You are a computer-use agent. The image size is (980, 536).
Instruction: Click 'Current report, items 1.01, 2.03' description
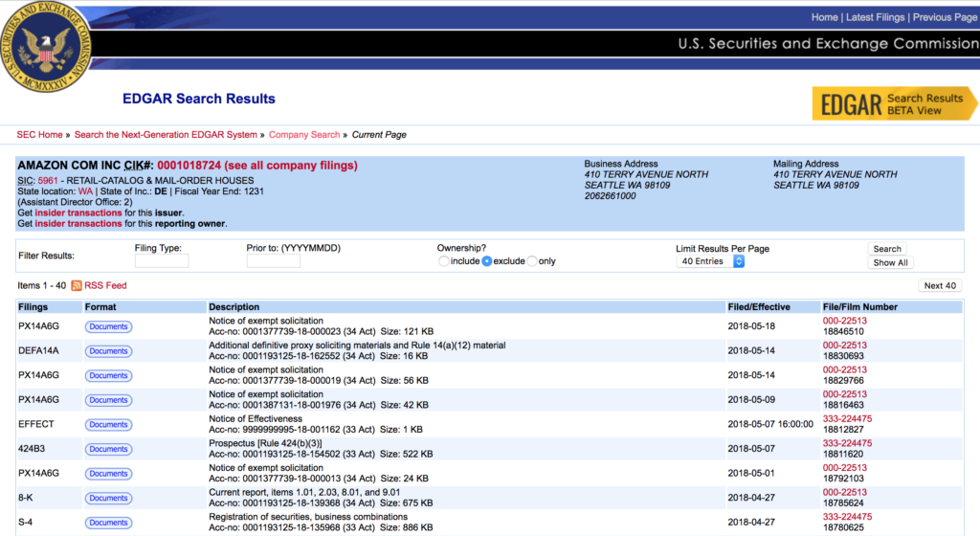[304, 492]
